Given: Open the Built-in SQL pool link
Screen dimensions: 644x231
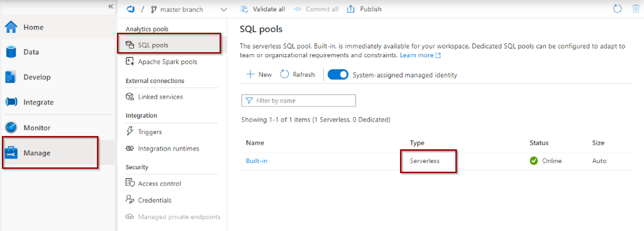Looking at the screenshot, I should [x=257, y=161].
